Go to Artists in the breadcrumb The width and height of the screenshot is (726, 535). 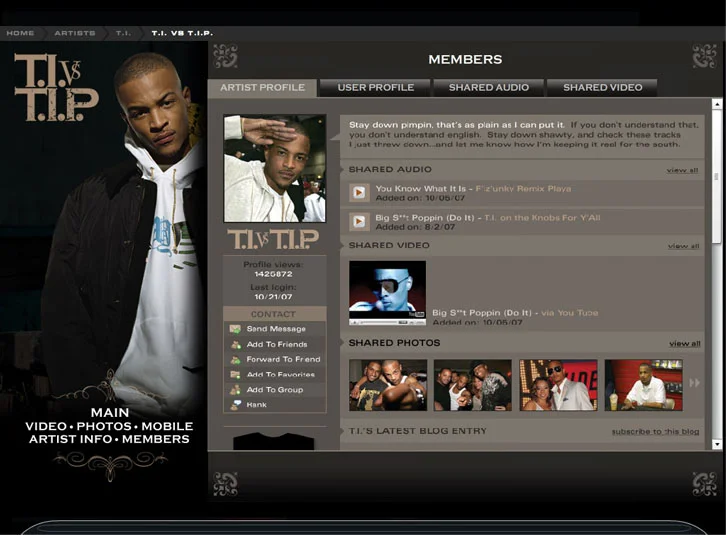pyautogui.click(x=75, y=33)
